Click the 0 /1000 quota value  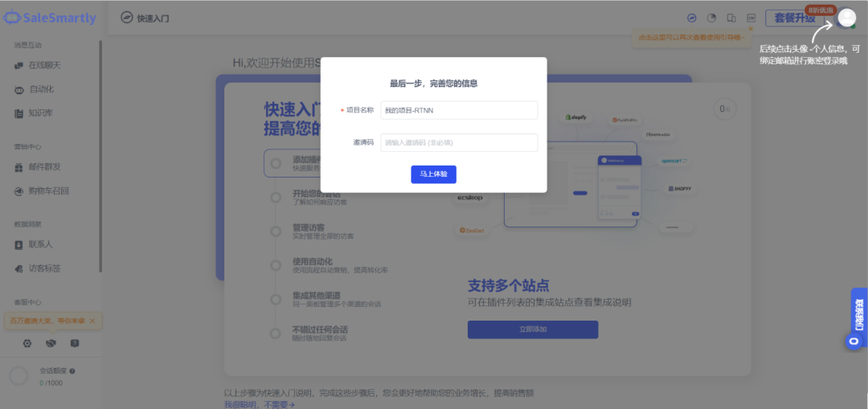[x=51, y=383]
